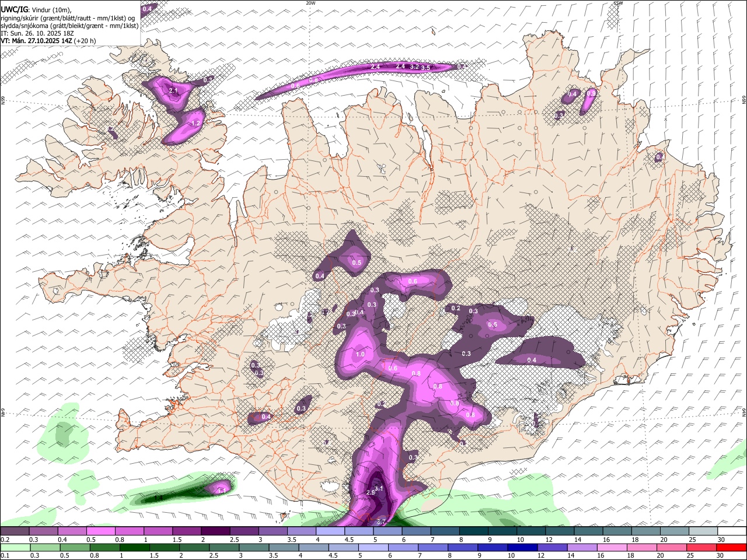Click the '3.5' value on the northern snow band
747x560 pixels.
coord(425,68)
